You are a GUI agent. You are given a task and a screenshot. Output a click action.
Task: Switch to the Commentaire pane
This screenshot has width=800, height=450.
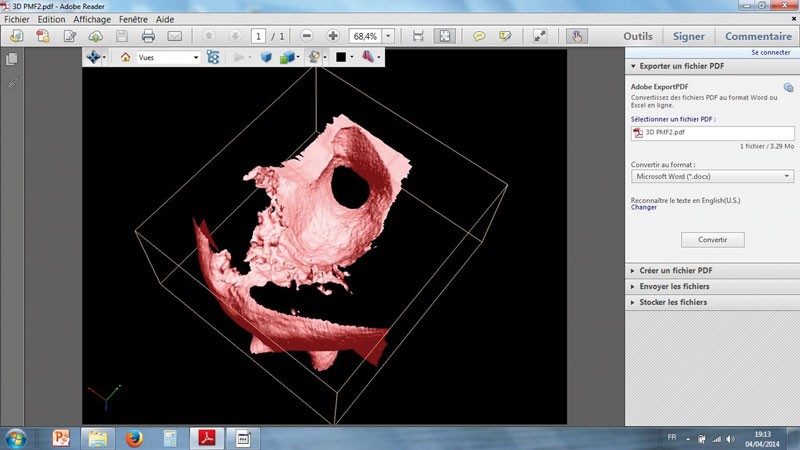[758, 36]
